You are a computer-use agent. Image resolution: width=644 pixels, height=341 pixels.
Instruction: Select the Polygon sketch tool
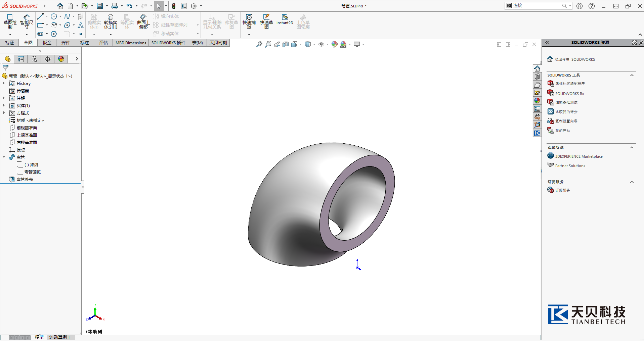coord(54,34)
